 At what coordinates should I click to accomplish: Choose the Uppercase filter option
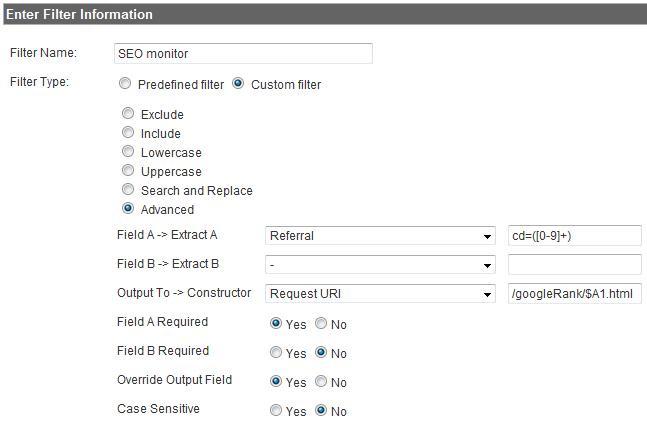128,170
